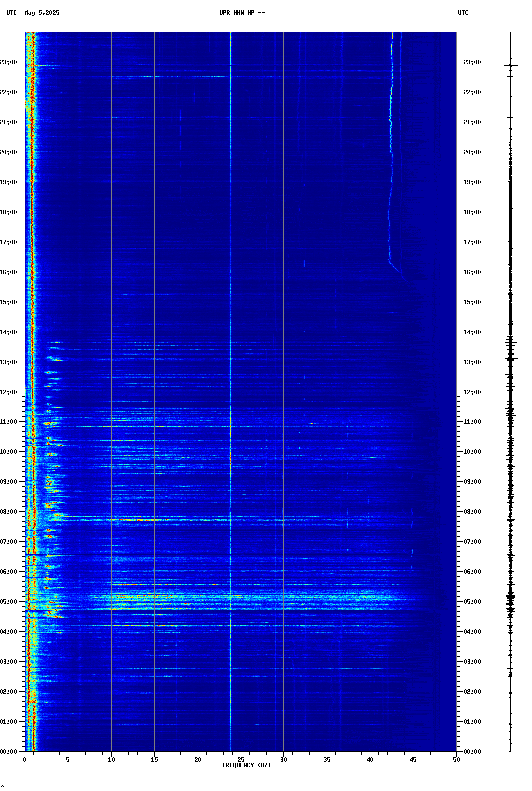Click the '20' frequency axis label
The height and width of the screenshot is (791, 532).
pyautogui.click(x=198, y=760)
